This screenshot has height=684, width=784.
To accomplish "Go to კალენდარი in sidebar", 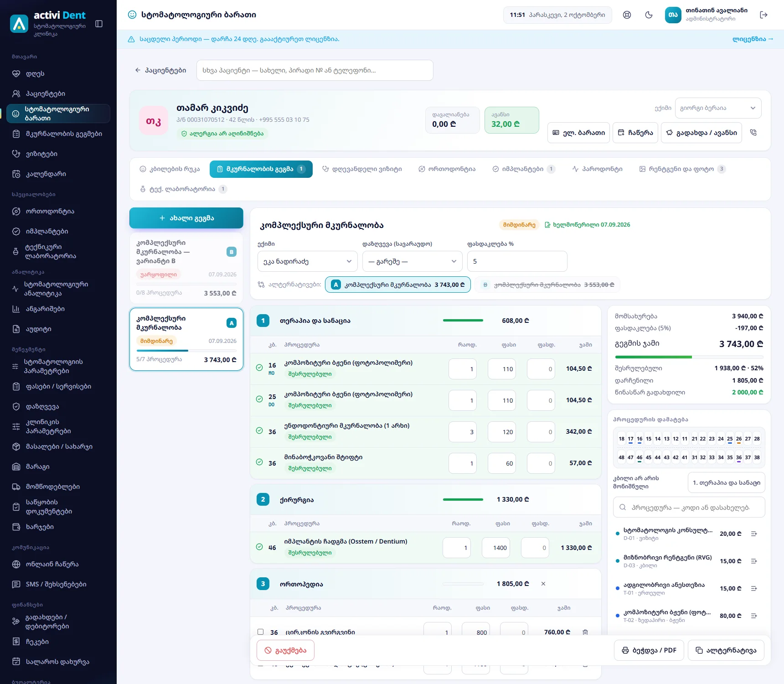I will [x=58, y=174].
